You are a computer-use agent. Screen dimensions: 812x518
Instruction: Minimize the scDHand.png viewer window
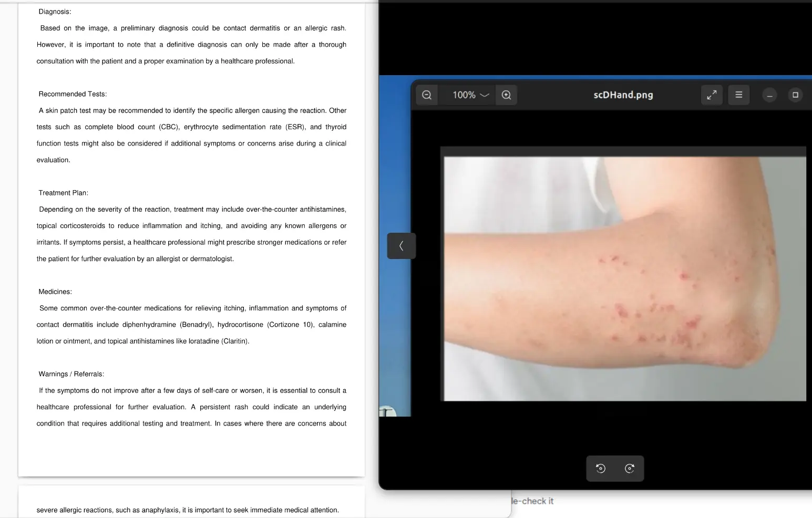click(769, 95)
